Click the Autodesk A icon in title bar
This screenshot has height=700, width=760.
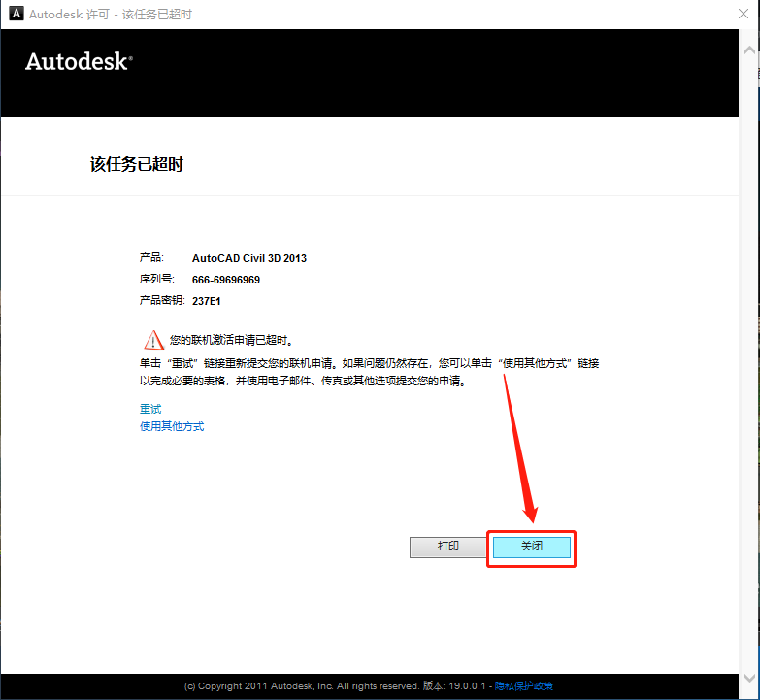(x=16, y=13)
